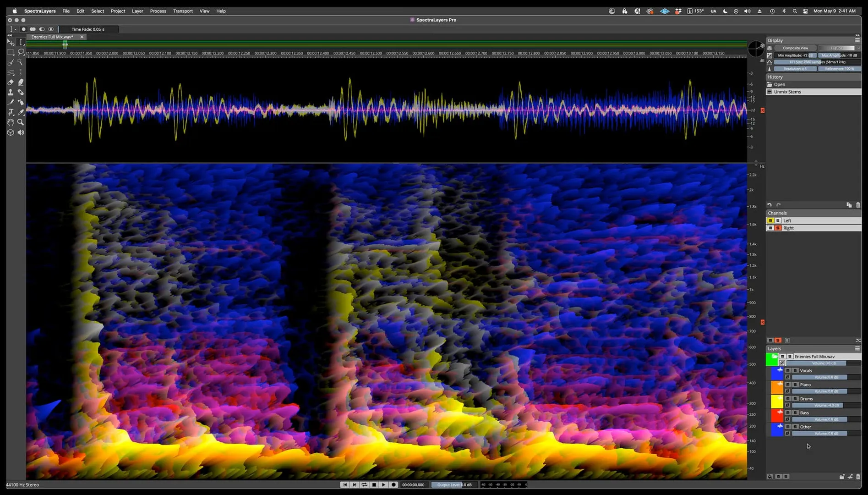Screen dimensions: 868x495
Task: Solo the Enemies Full Mix.wav layer
Action: 790,356
